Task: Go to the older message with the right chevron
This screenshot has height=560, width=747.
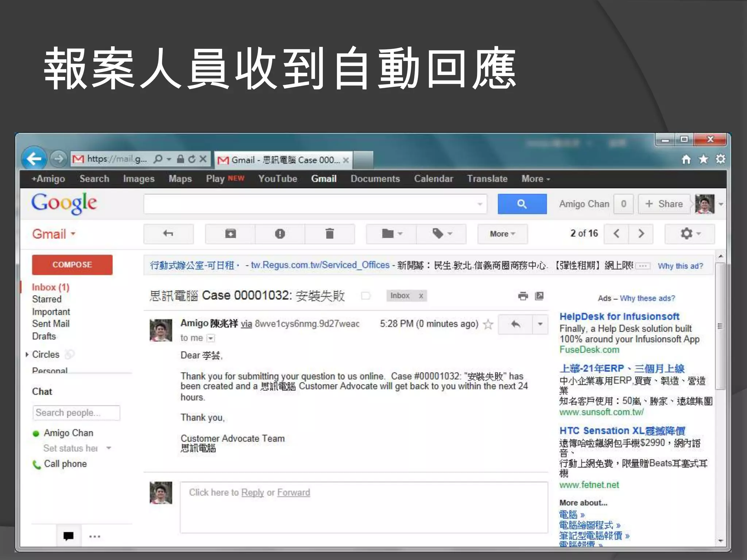Action: (x=641, y=234)
